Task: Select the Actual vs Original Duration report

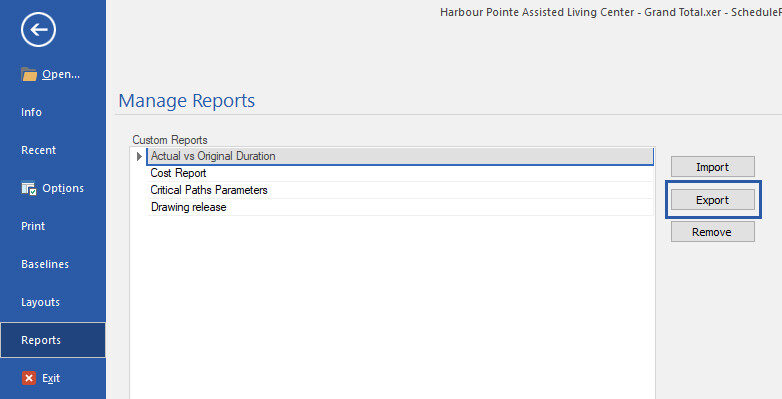Action: click(400, 156)
